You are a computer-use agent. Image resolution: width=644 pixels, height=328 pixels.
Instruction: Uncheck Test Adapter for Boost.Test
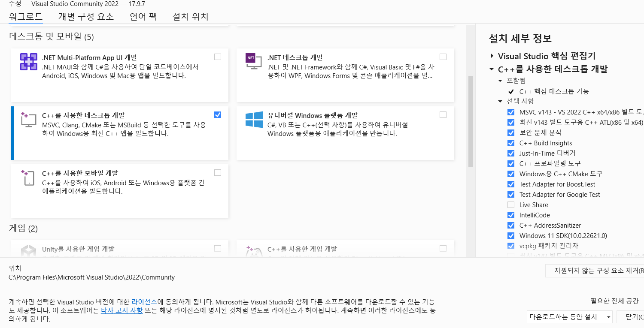point(511,184)
